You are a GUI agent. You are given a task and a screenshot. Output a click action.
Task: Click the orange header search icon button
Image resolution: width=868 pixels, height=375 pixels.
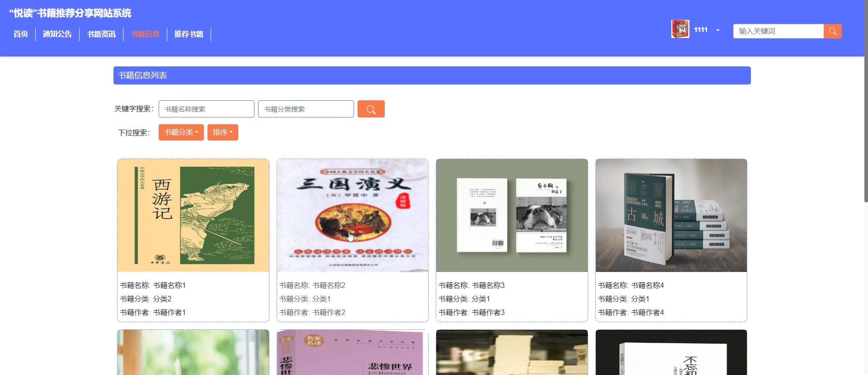(x=832, y=31)
